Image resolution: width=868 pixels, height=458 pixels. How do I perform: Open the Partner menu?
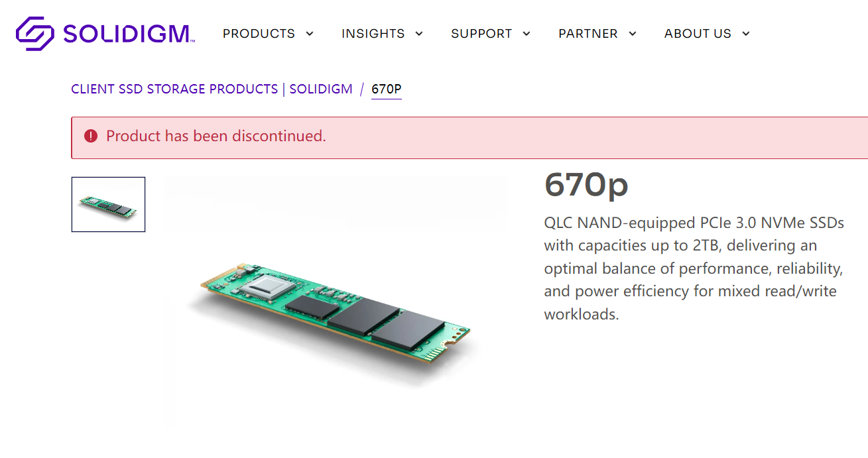tap(588, 34)
